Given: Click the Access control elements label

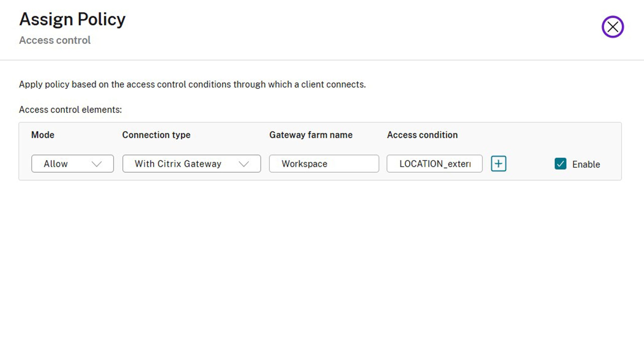Looking at the screenshot, I should 70,110.
